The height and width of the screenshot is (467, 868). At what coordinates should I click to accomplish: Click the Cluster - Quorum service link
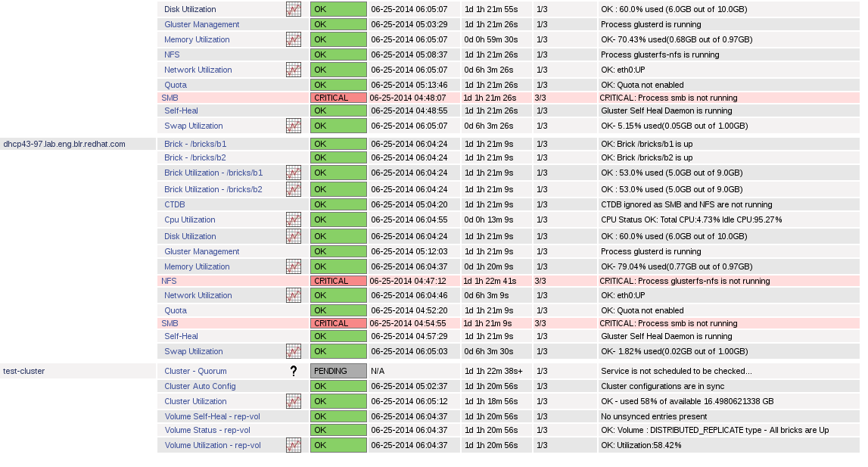coord(195,371)
